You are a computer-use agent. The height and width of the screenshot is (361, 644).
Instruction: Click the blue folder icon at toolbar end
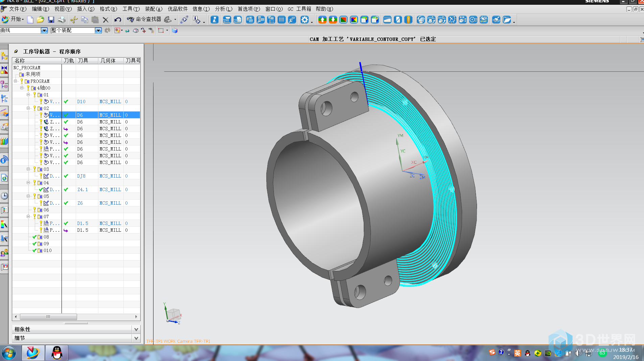coord(507,20)
